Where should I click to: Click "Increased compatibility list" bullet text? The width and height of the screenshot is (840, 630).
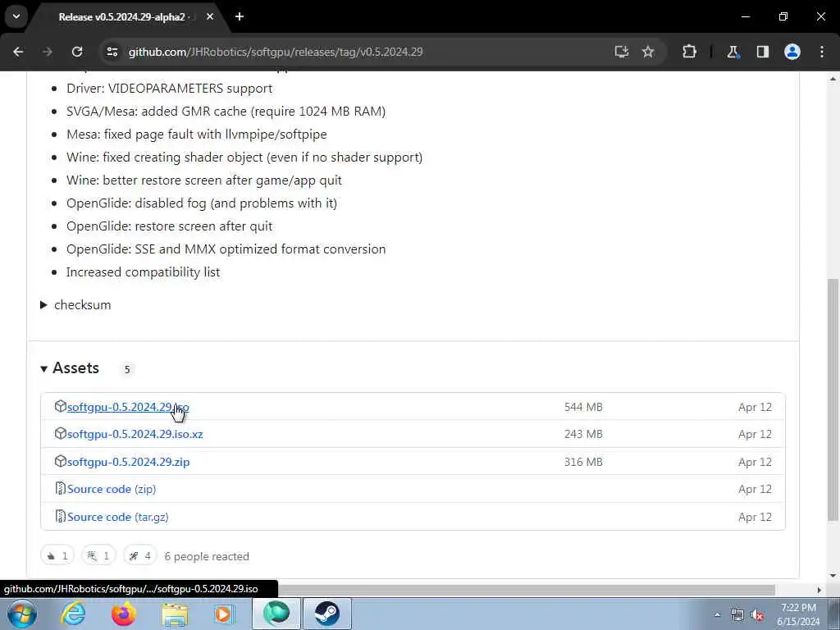[x=143, y=272]
